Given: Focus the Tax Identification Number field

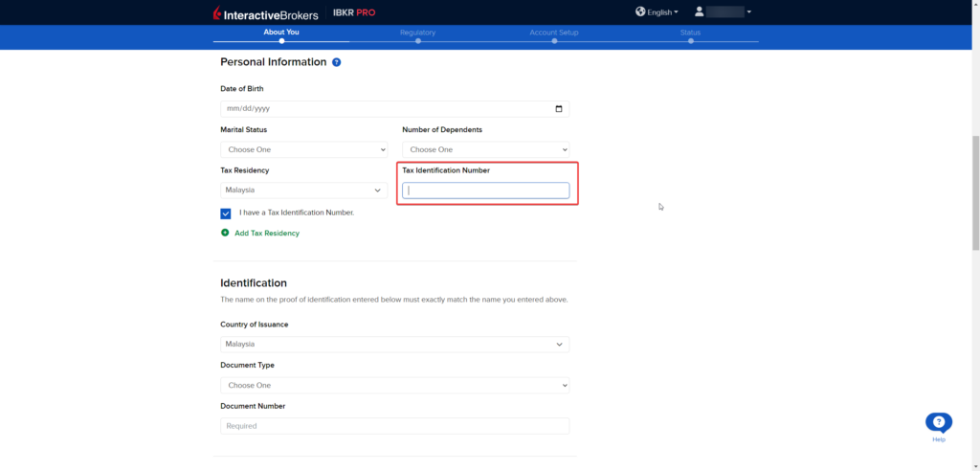Looking at the screenshot, I should 485,191.
